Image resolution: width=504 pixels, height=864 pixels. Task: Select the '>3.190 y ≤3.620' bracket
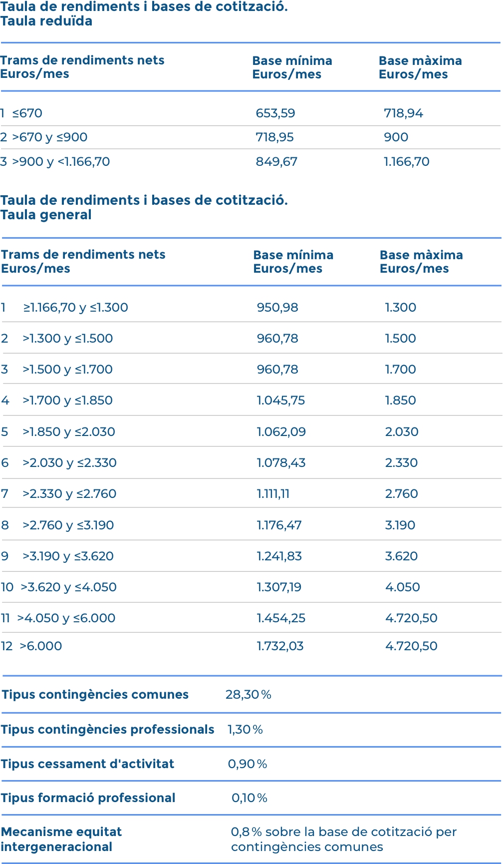tap(68, 556)
